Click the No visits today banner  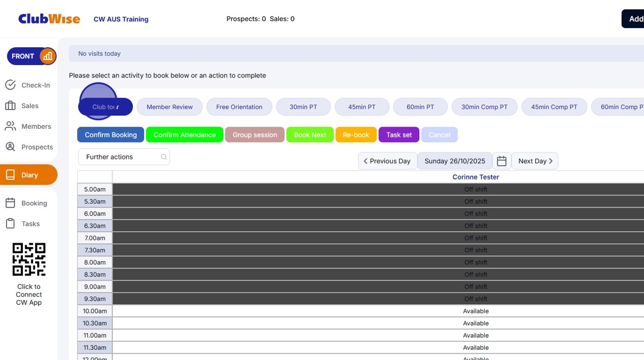(356, 53)
